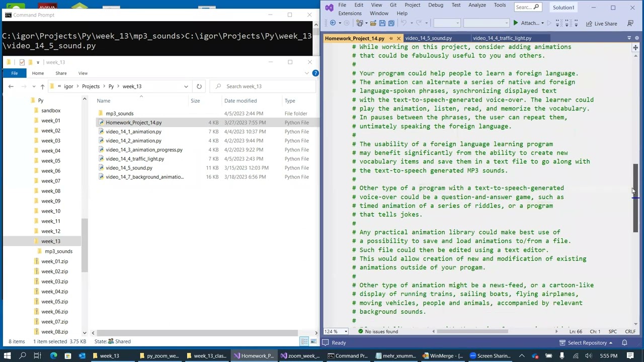Screen dimensions: 644x362
Task: Select week_05.zip in the navigation tree
Action: coord(54,302)
